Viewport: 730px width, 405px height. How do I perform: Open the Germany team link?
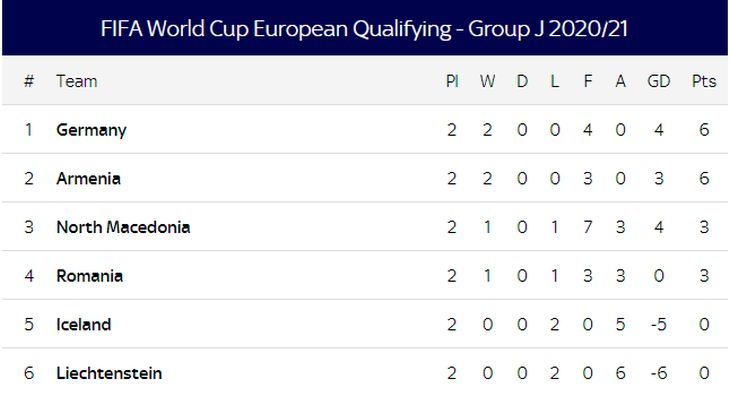click(91, 130)
